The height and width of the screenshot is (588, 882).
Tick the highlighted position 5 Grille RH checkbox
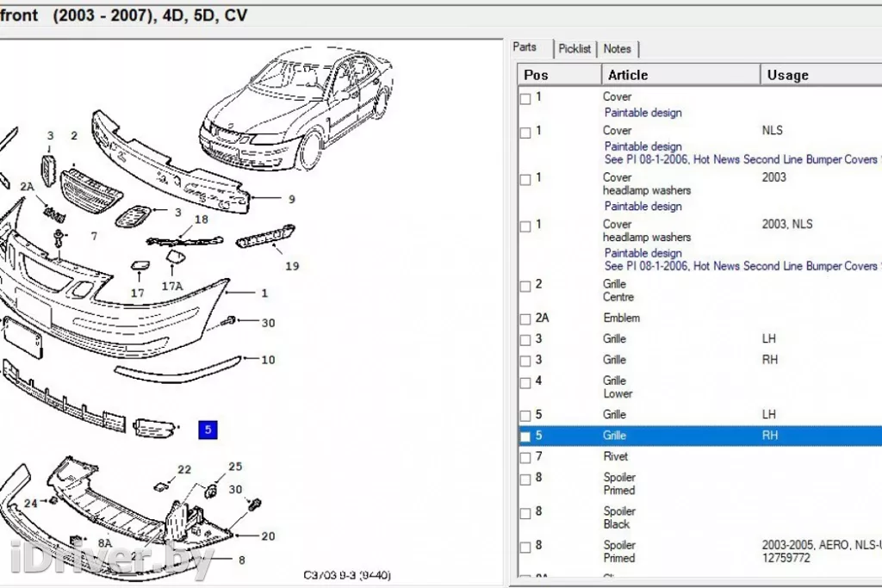(525, 436)
